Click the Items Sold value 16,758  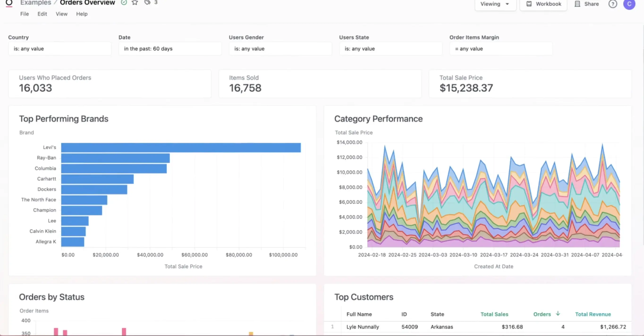tap(245, 88)
